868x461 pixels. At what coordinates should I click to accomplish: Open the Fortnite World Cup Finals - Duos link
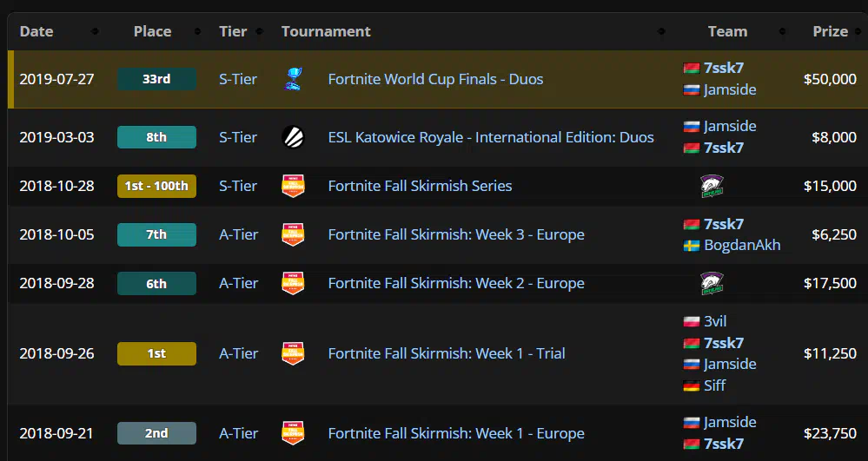tap(435, 79)
